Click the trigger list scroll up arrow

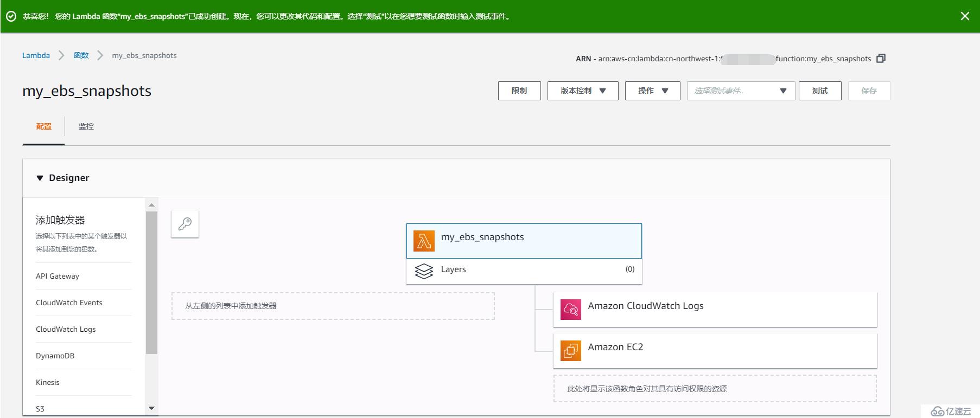click(x=151, y=205)
